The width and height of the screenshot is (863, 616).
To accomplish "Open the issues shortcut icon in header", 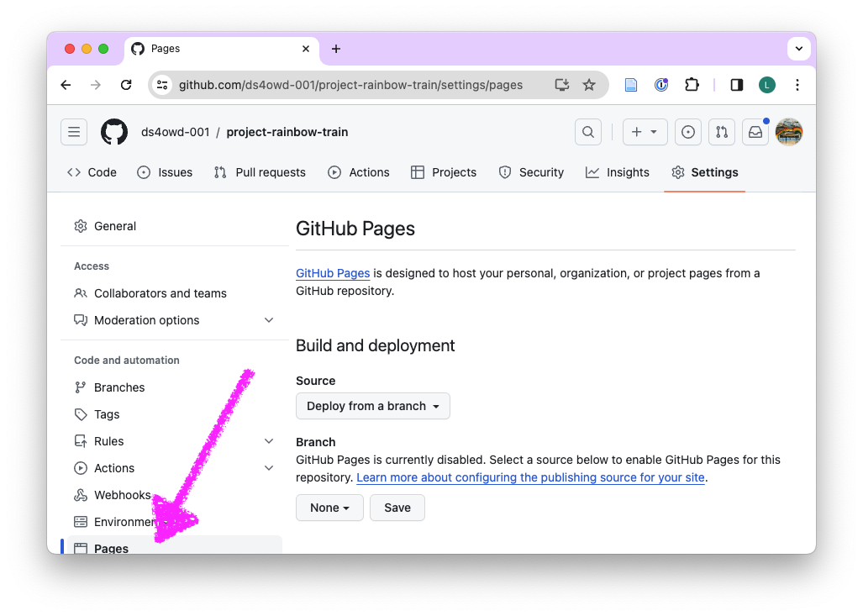I will (x=688, y=132).
